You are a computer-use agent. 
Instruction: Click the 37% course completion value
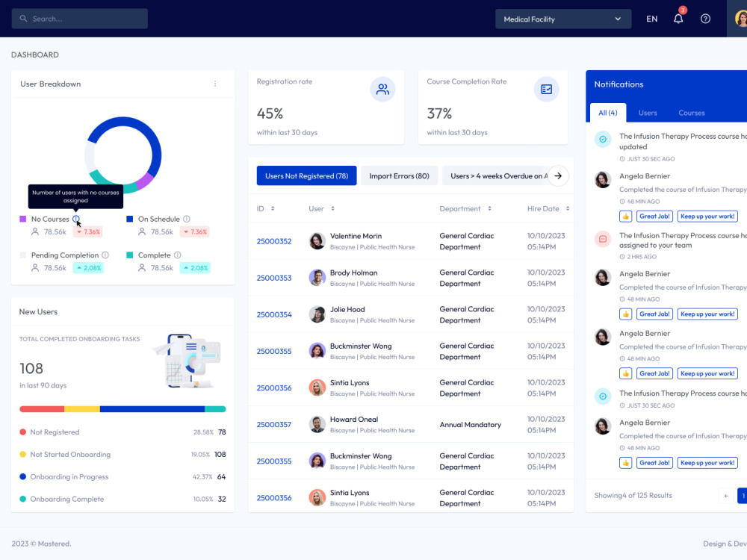(x=439, y=113)
